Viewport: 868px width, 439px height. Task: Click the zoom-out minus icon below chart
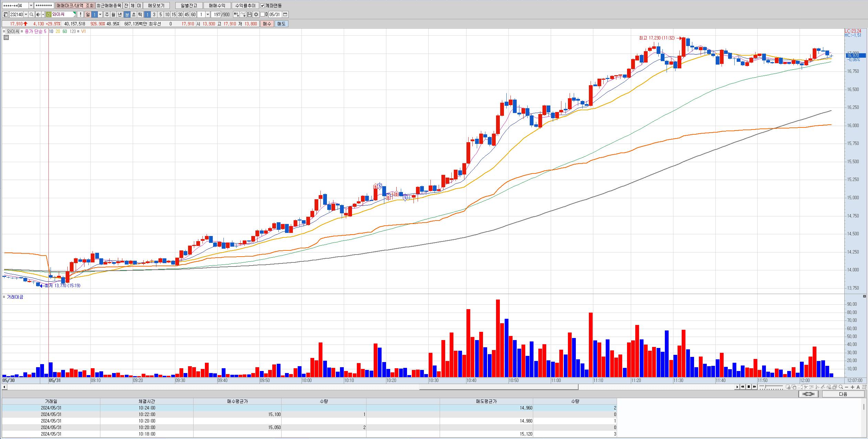pos(847,387)
